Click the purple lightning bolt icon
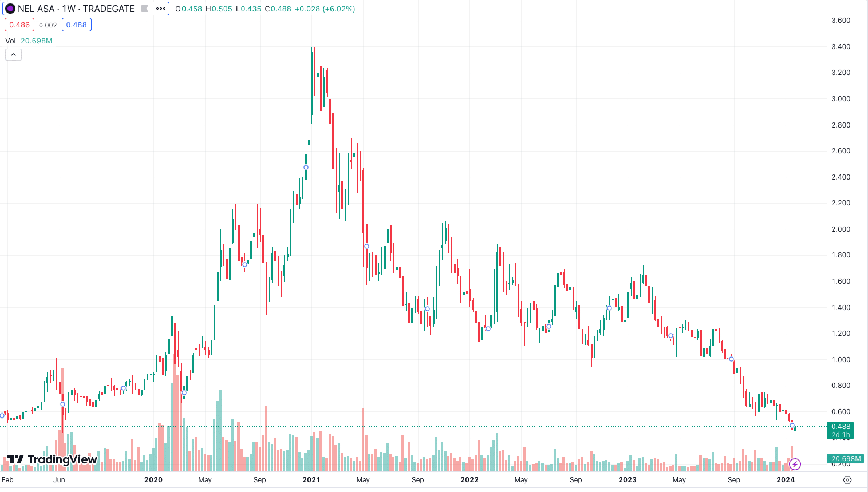 point(795,464)
